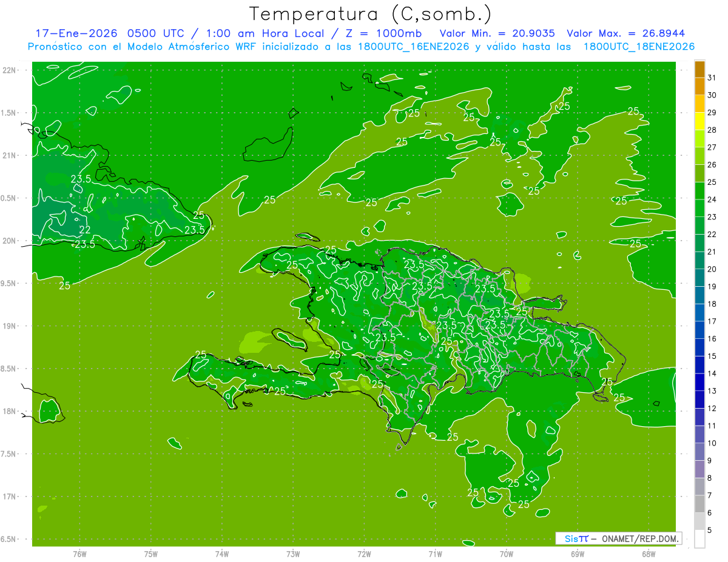Click the '72W' longitude axis label
The width and height of the screenshot is (728, 562).
pyautogui.click(x=364, y=554)
